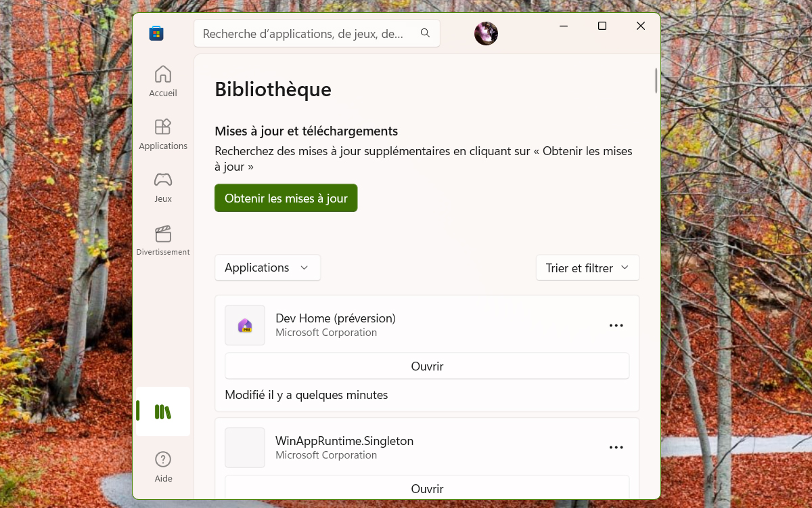
Task: Click Obtenir les mises à jour
Action: (286, 198)
